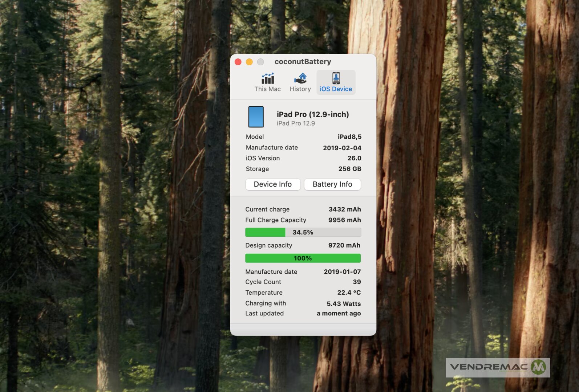Open the Device Info panel
The image size is (579, 392).
(x=273, y=184)
